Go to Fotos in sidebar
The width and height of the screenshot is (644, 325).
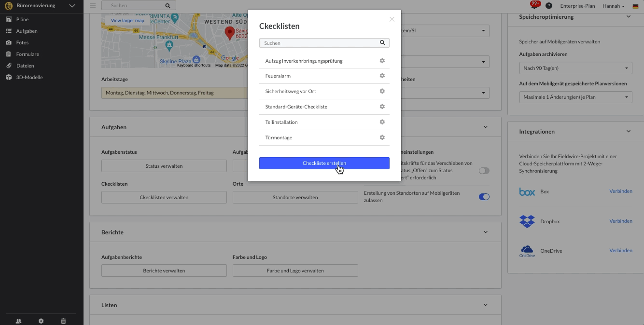(22, 42)
